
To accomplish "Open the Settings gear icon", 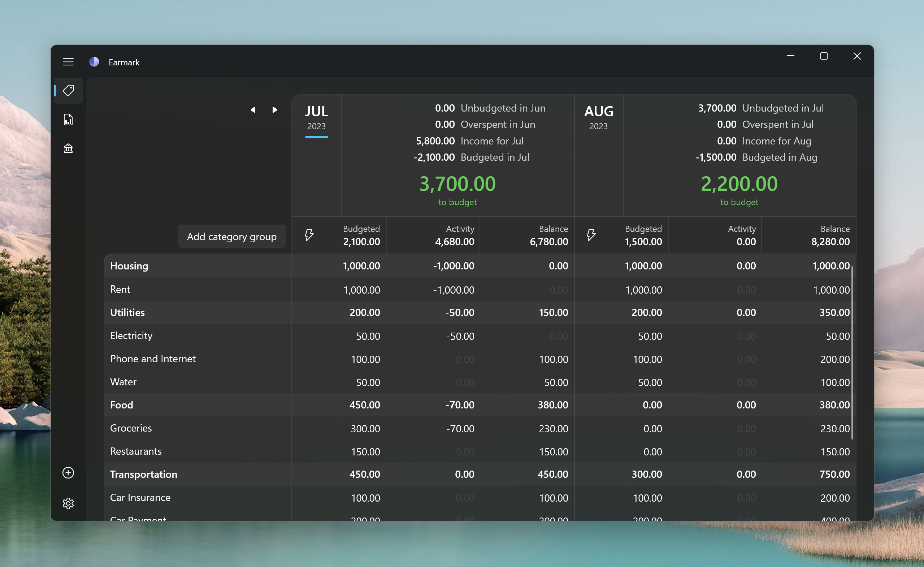I will tap(68, 503).
